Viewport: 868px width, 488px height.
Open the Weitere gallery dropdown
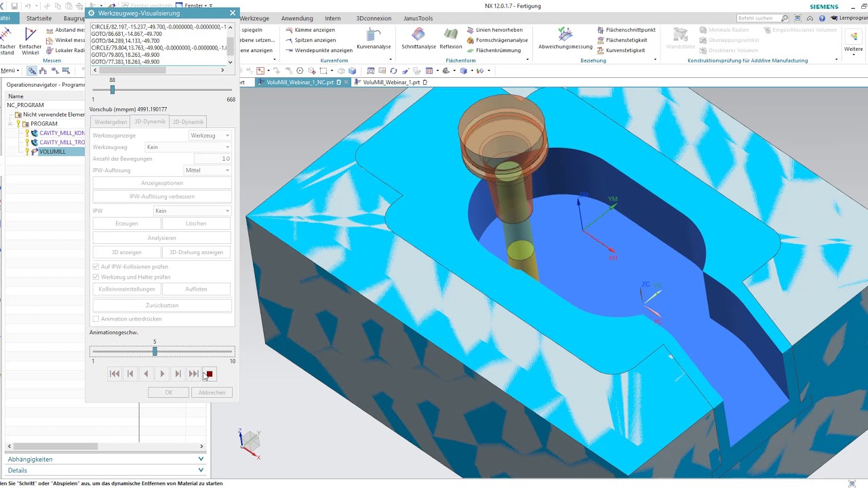(x=852, y=41)
